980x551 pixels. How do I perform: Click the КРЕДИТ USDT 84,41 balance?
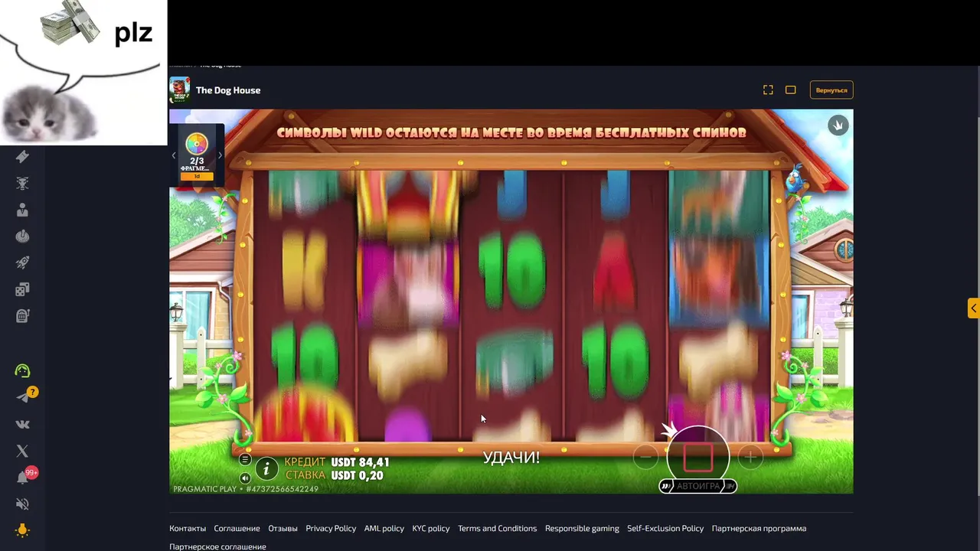pos(337,462)
